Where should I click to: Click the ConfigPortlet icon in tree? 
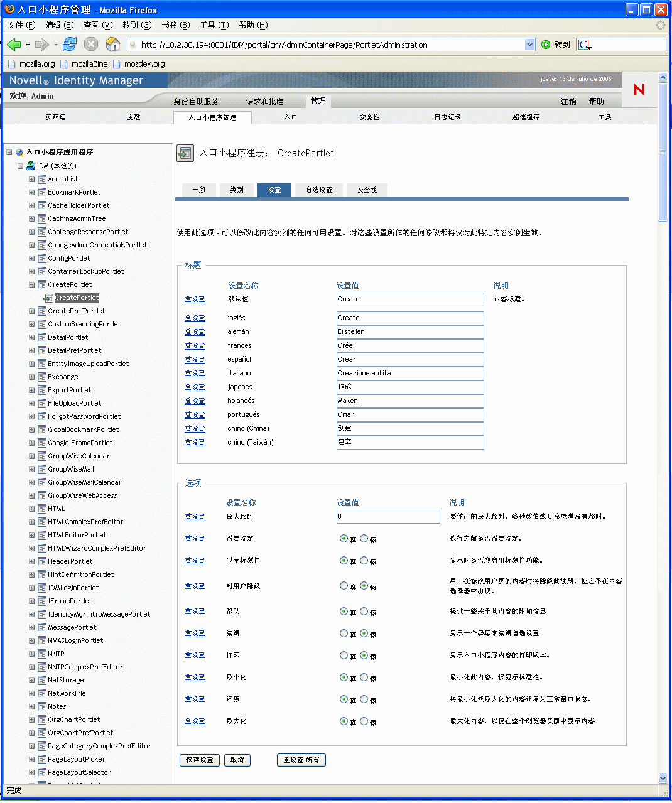click(42, 258)
